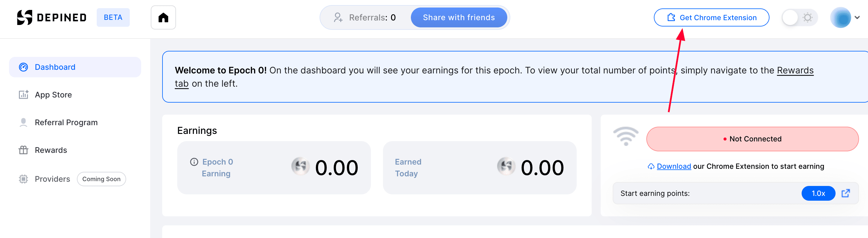
Task: Open the user avatar menu
Action: click(x=841, y=17)
